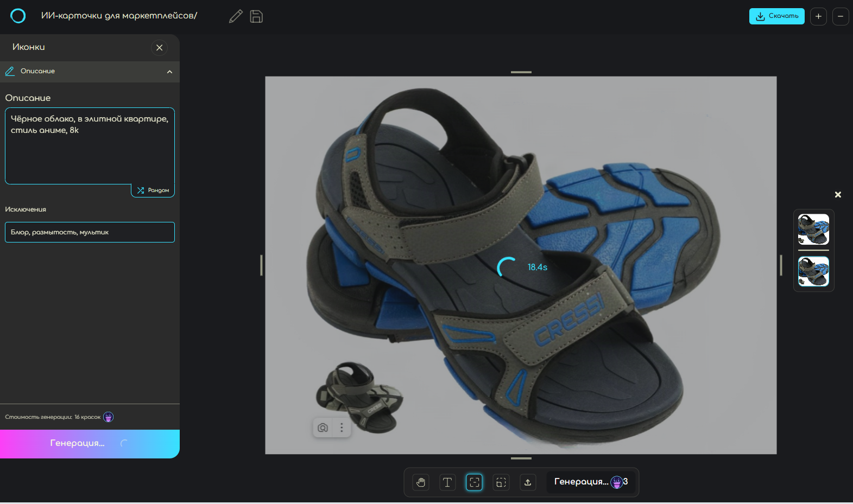Select the Hand pan tool
853x504 pixels.
coord(421,482)
